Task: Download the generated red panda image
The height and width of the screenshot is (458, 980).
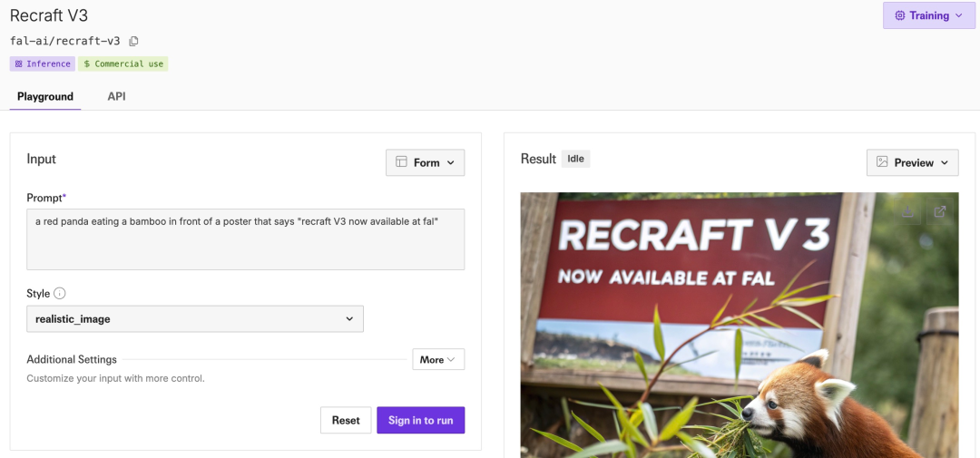Action: [x=907, y=211]
